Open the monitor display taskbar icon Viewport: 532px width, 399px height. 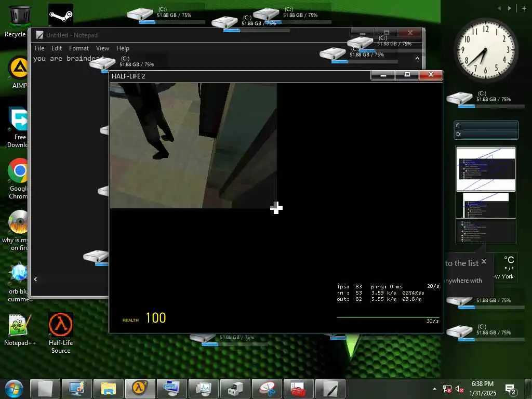point(77,389)
